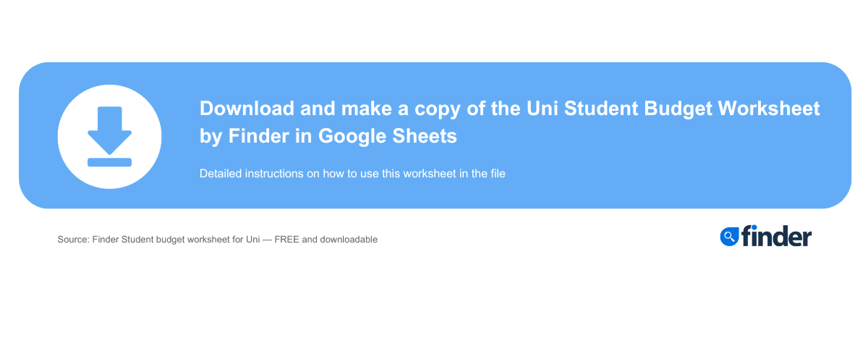Click the "by Finder in Google Sheets" line
This screenshot has width=868, height=362.
click(x=328, y=135)
